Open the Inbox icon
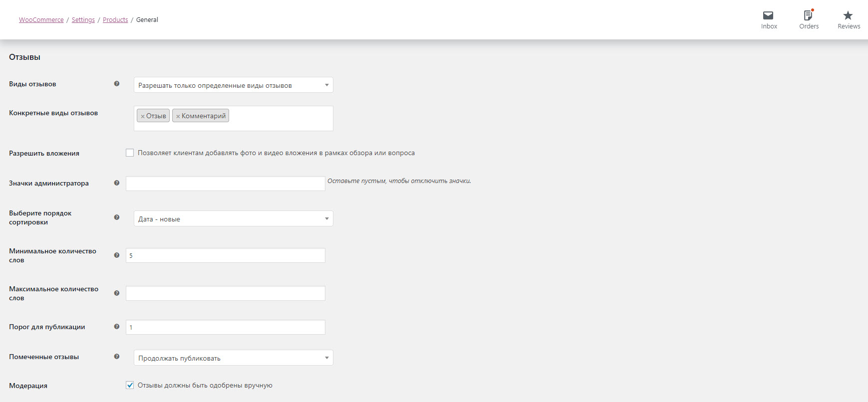The width and height of the screenshot is (868, 402). tap(769, 20)
